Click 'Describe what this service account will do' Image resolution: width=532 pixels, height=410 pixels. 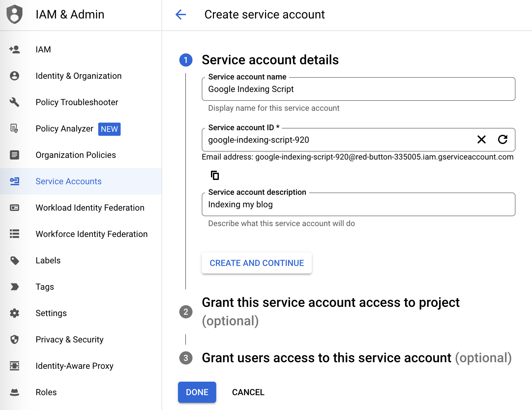(x=281, y=223)
